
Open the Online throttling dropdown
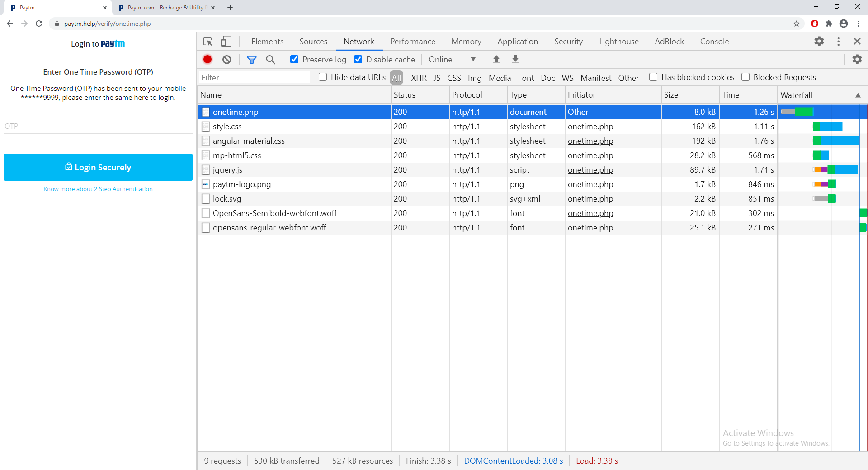452,59
